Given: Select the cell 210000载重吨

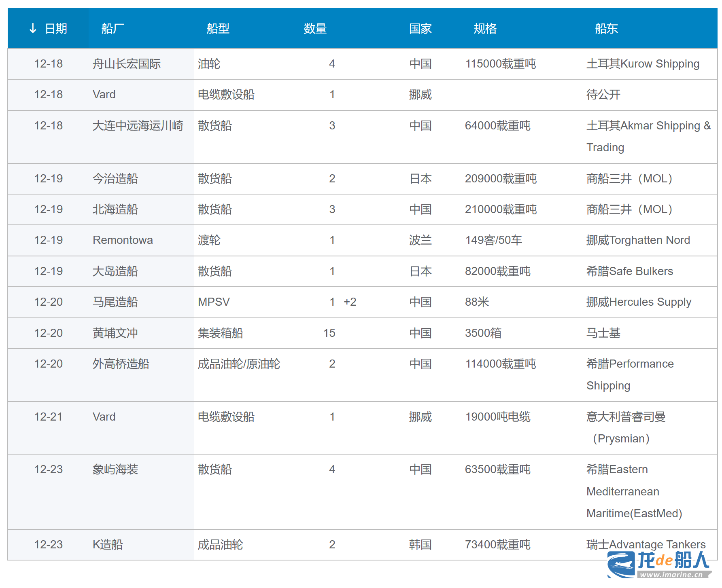Looking at the screenshot, I should (x=501, y=209).
